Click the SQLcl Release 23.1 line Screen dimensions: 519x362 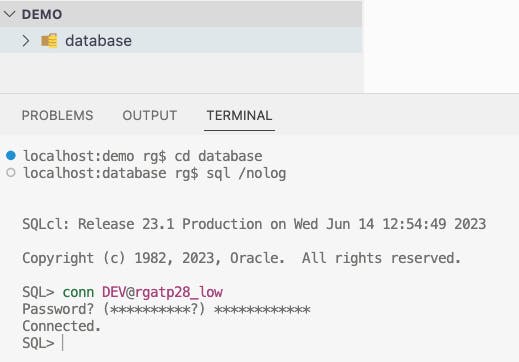[x=254, y=224]
